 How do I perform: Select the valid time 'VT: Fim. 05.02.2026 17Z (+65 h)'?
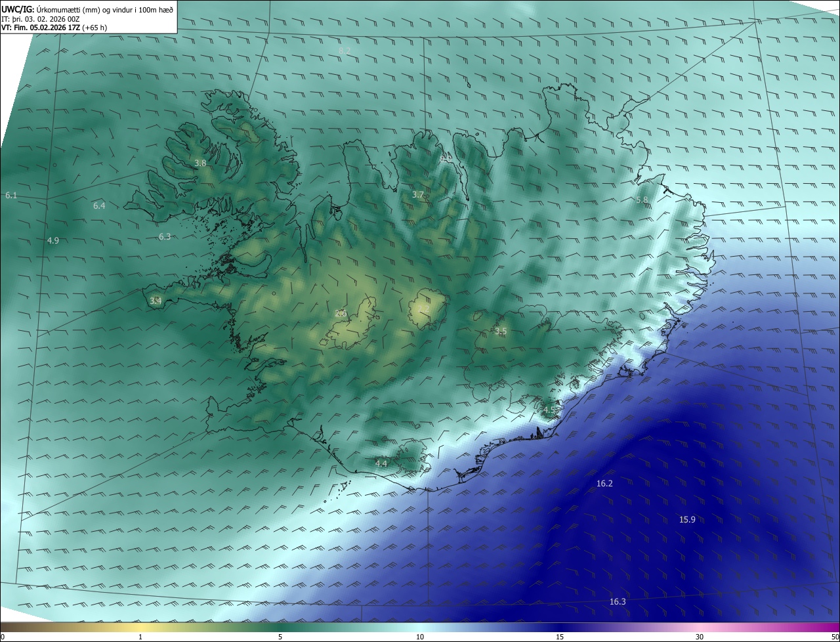(54, 28)
